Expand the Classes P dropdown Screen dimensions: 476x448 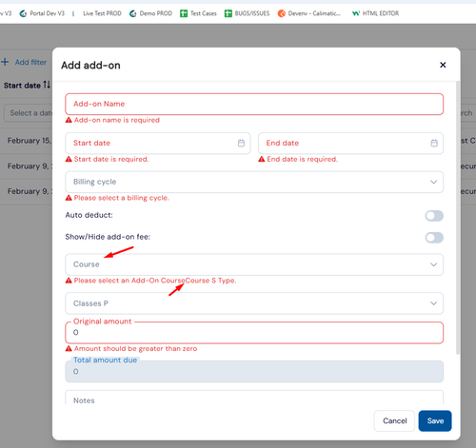coord(254,303)
